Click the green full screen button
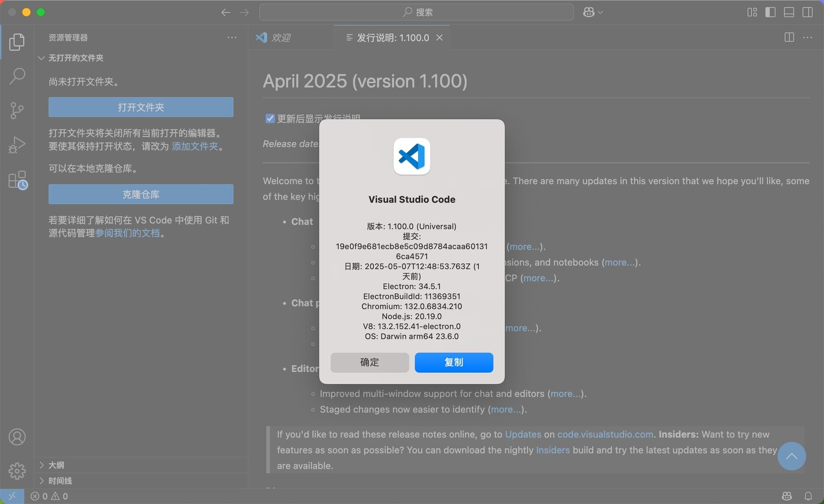This screenshot has height=504, width=824. tap(41, 12)
